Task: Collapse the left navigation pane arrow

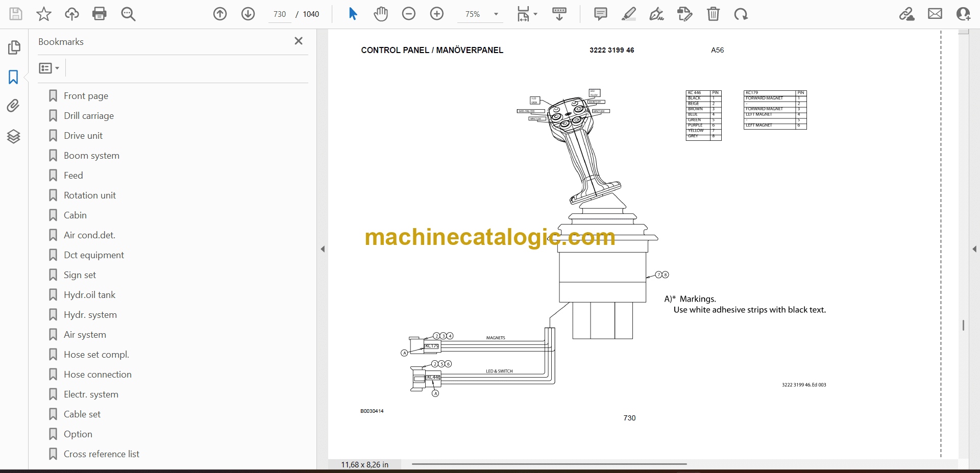Action: (323, 249)
